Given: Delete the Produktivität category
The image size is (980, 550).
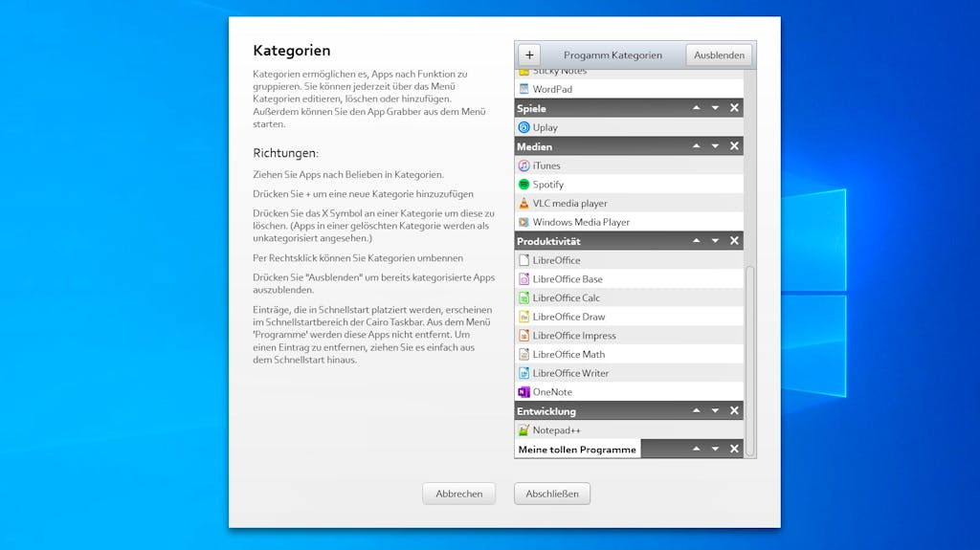Looking at the screenshot, I should (734, 241).
